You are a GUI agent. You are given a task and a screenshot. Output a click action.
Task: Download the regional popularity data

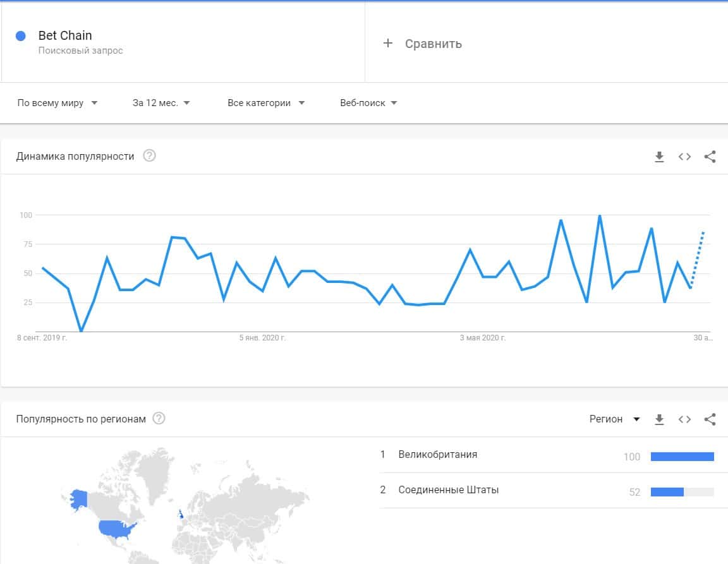point(659,419)
